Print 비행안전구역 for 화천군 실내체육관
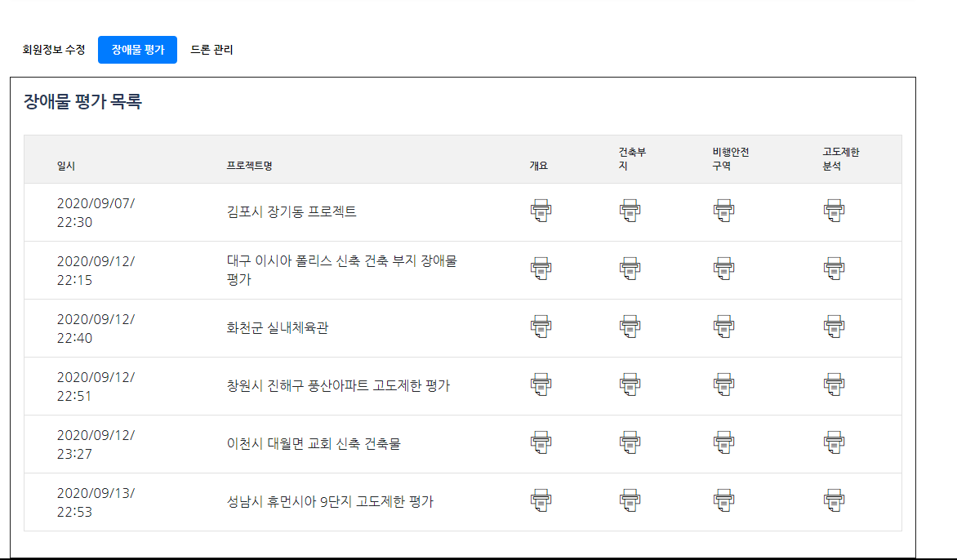This screenshot has height=560, width=957. pyautogui.click(x=723, y=327)
